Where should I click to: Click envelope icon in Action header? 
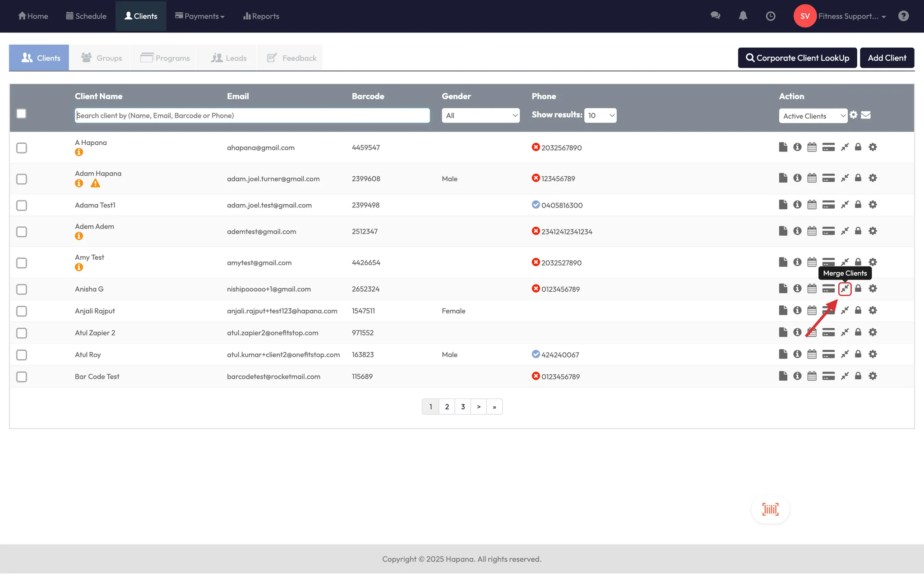pyautogui.click(x=866, y=115)
